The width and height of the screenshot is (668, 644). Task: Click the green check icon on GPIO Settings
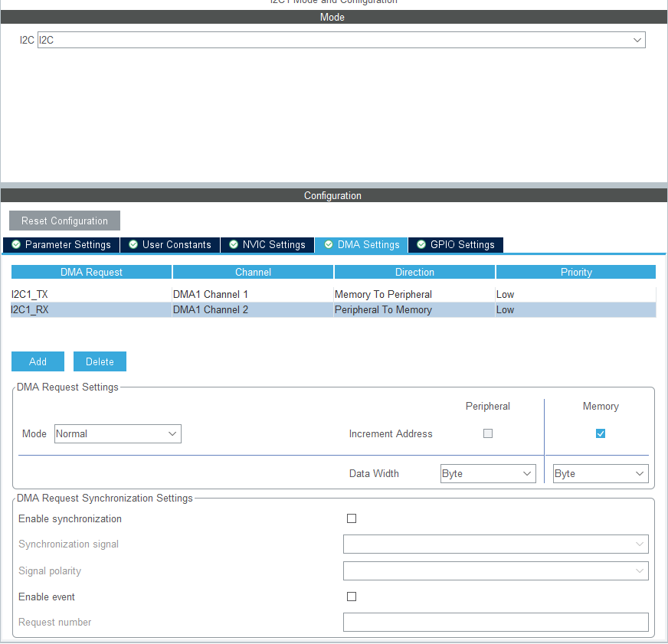421,244
